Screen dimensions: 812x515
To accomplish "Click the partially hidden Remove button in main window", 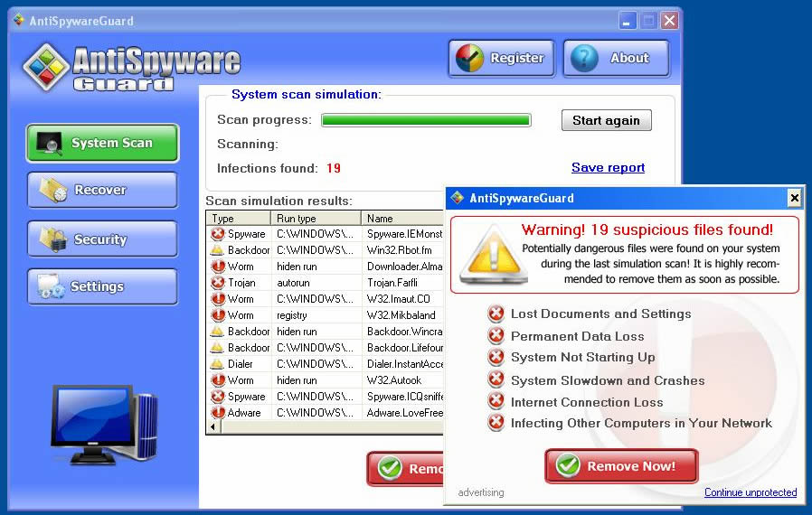I will (405, 468).
